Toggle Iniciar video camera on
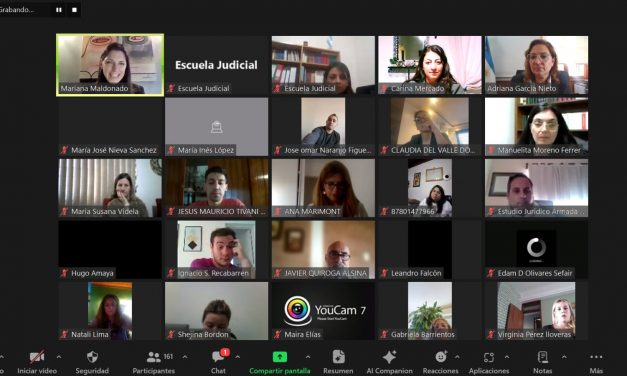The width and height of the screenshot is (627, 376). point(37,357)
